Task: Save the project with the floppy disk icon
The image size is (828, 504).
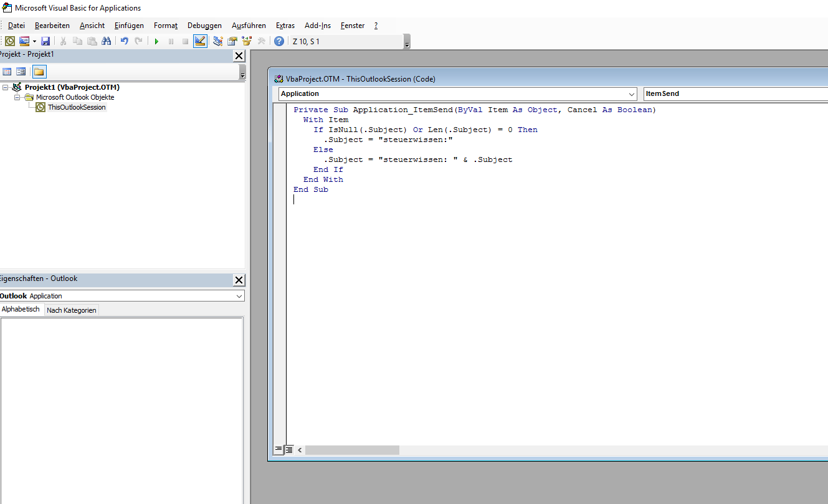Action: pos(45,41)
